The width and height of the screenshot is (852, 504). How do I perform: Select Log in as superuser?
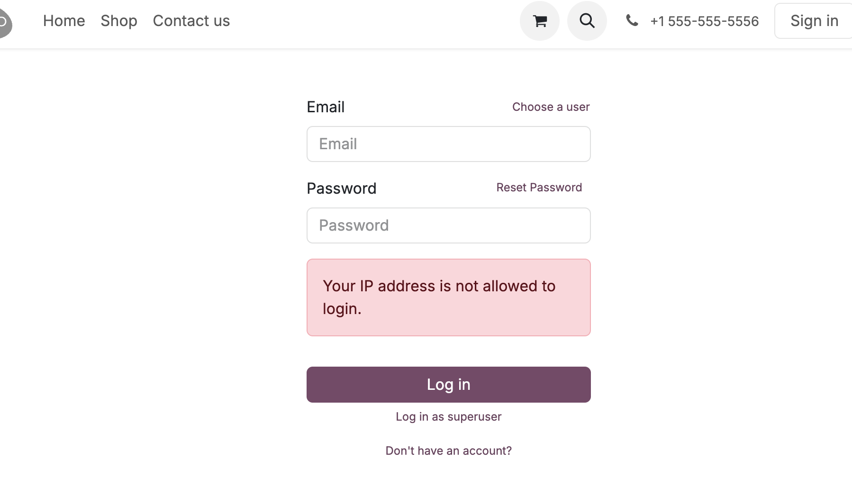(x=448, y=417)
